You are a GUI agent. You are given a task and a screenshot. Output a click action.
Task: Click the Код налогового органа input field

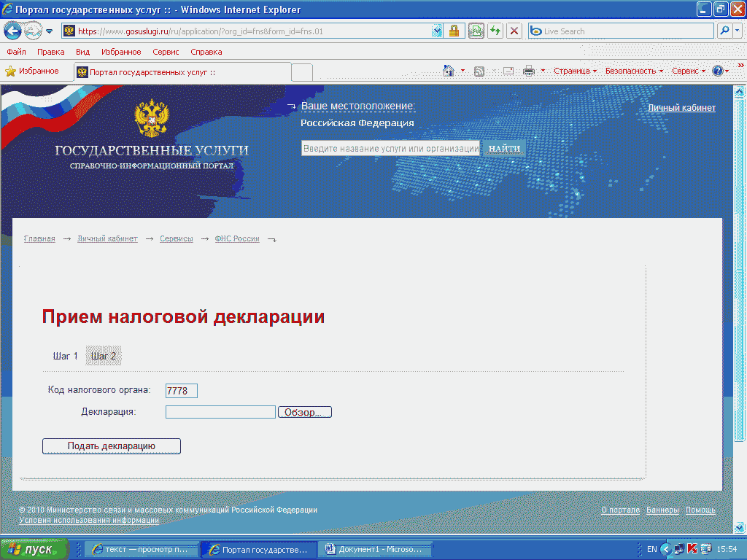click(x=182, y=391)
